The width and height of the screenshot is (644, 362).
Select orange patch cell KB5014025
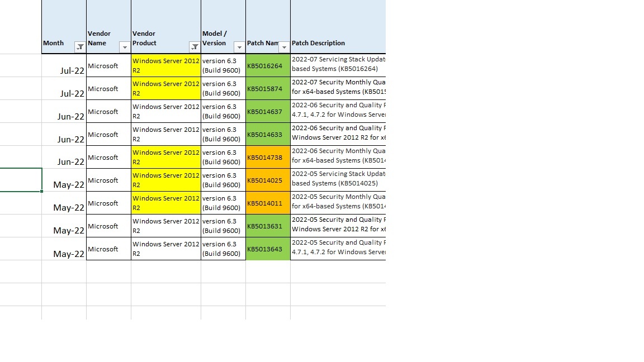(268, 180)
